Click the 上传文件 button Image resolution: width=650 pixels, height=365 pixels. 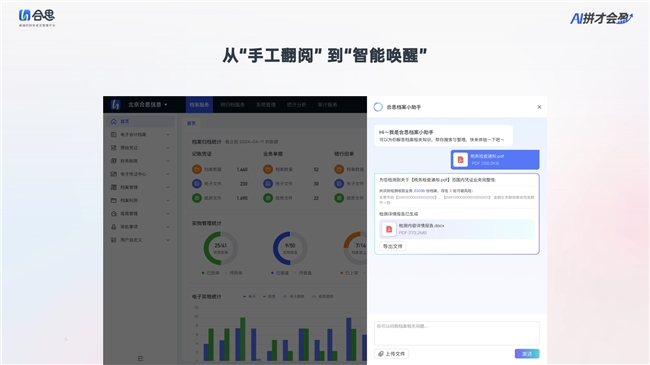392,354
